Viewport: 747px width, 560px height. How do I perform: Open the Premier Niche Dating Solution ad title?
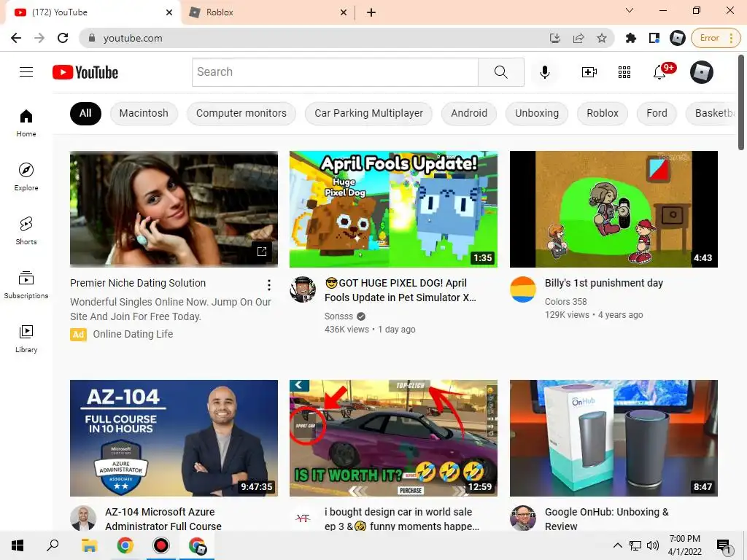tap(138, 283)
